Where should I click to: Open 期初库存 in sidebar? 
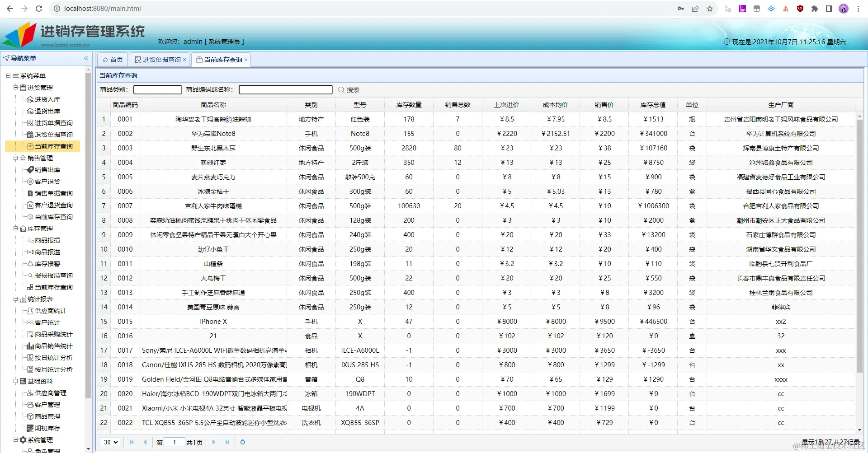(x=47, y=428)
